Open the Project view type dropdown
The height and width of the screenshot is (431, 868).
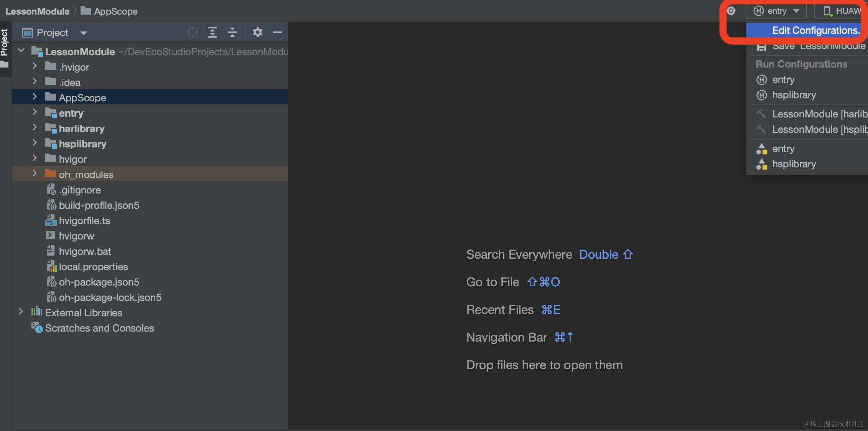[83, 33]
